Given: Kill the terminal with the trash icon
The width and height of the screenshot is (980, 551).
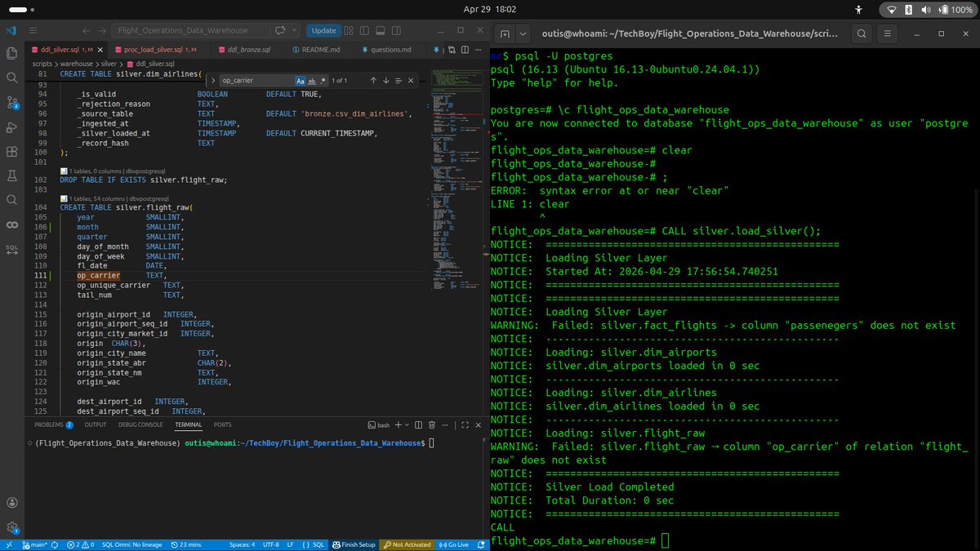Looking at the screenshot, I should [x=432, y=424].
